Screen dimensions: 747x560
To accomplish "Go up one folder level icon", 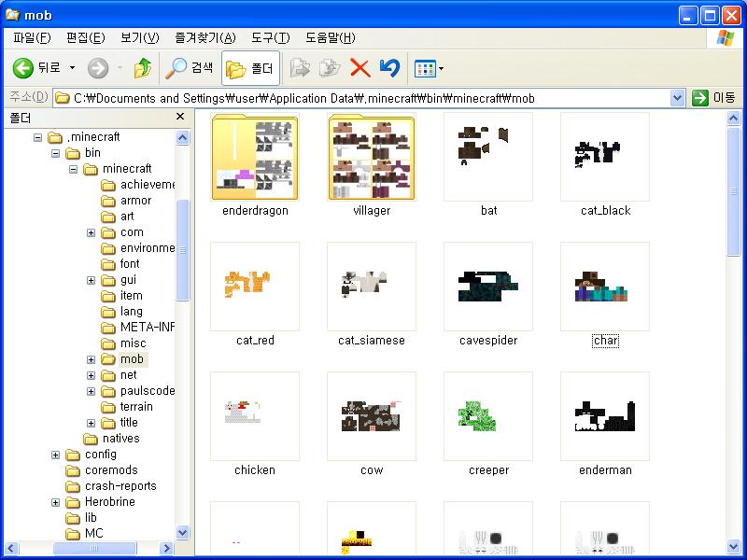I will pos(143,68).
